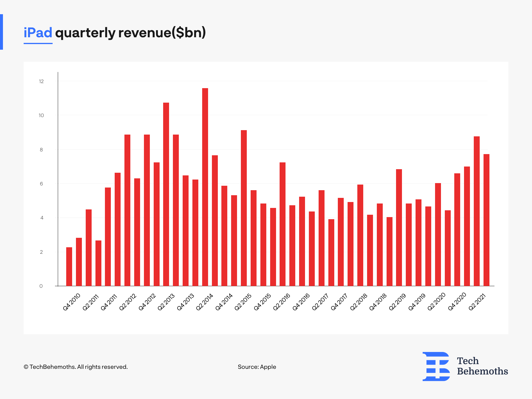Click the Q2 2019 x-axis label
This screenshot has width=532, height=399.
[398, 302]
